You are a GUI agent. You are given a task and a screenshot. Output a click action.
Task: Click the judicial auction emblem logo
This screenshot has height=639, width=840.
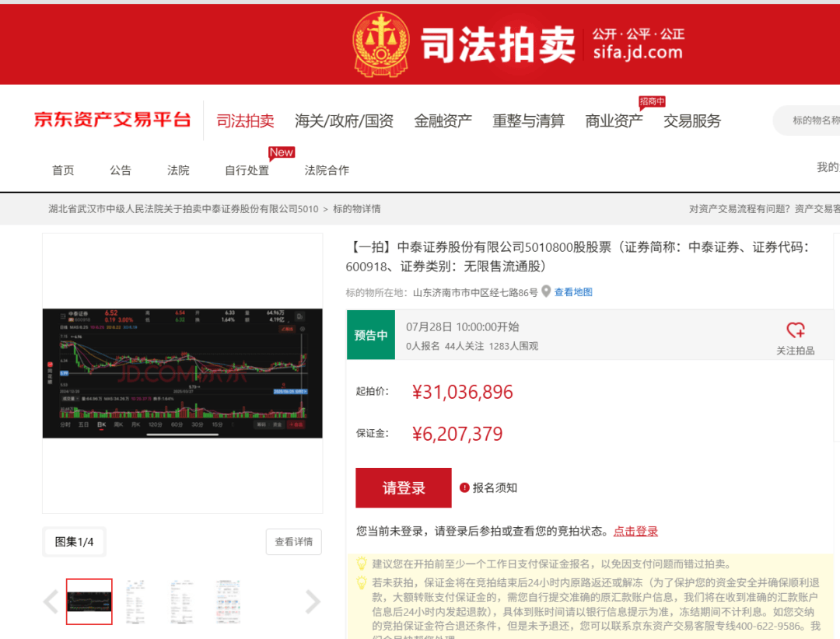(x=381, y=44)
